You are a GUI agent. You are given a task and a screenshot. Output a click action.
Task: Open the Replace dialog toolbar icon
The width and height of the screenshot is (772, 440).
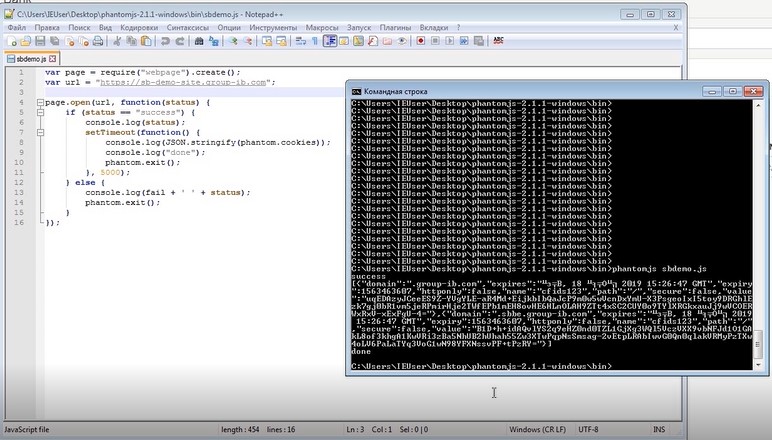point(214,41)
